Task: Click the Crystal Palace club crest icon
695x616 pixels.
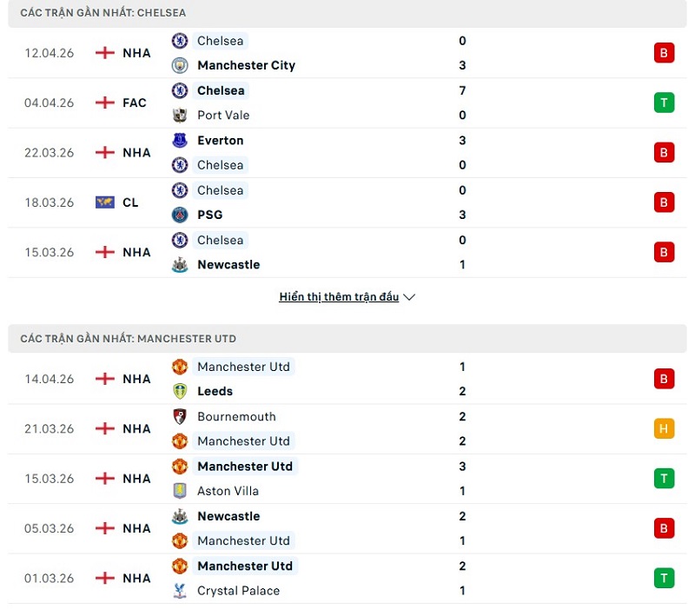Action: (180, 591)
